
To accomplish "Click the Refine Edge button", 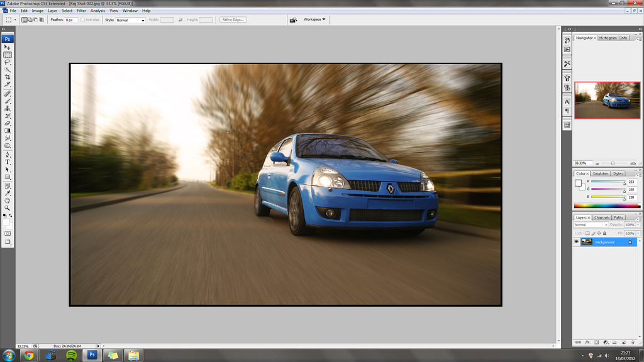I will pyautogui.click(x=233, y=19).
